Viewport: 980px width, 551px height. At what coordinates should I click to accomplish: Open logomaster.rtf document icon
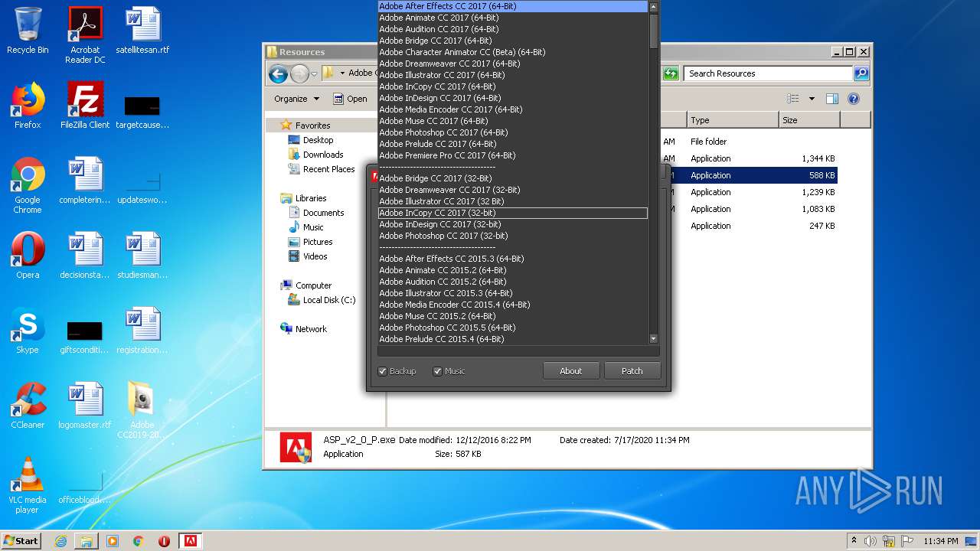[85, 406]
